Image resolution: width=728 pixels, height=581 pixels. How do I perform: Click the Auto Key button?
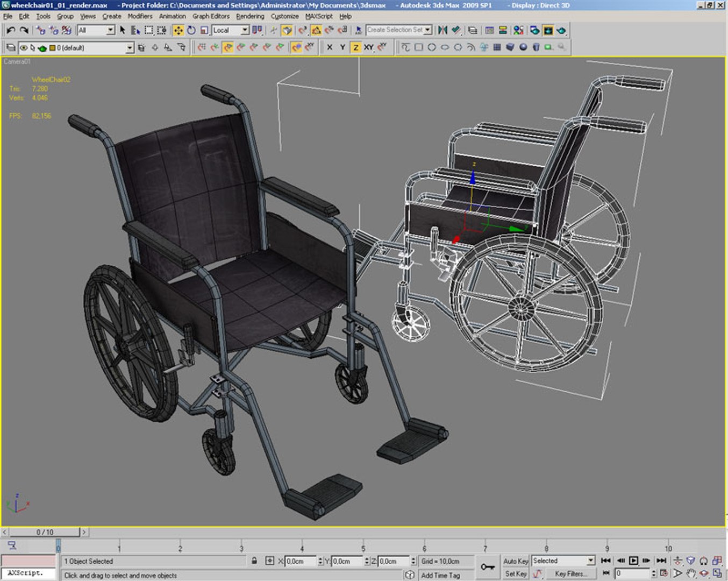click(x=516, y=561)
